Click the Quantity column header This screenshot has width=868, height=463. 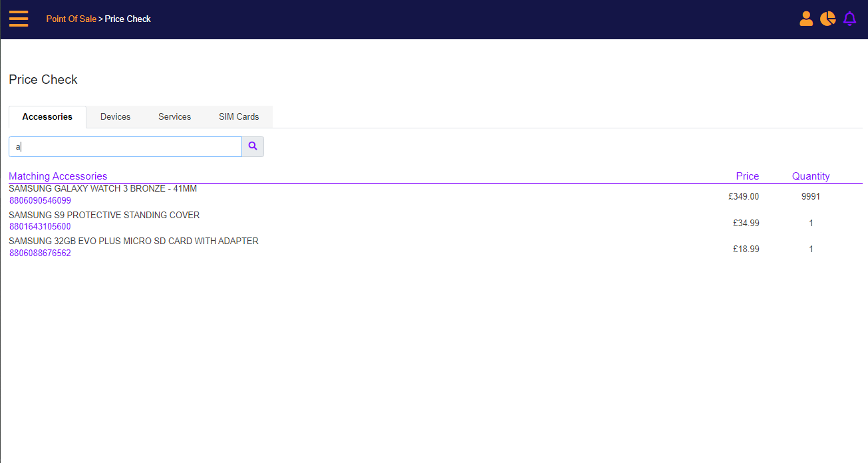point(811,176)
